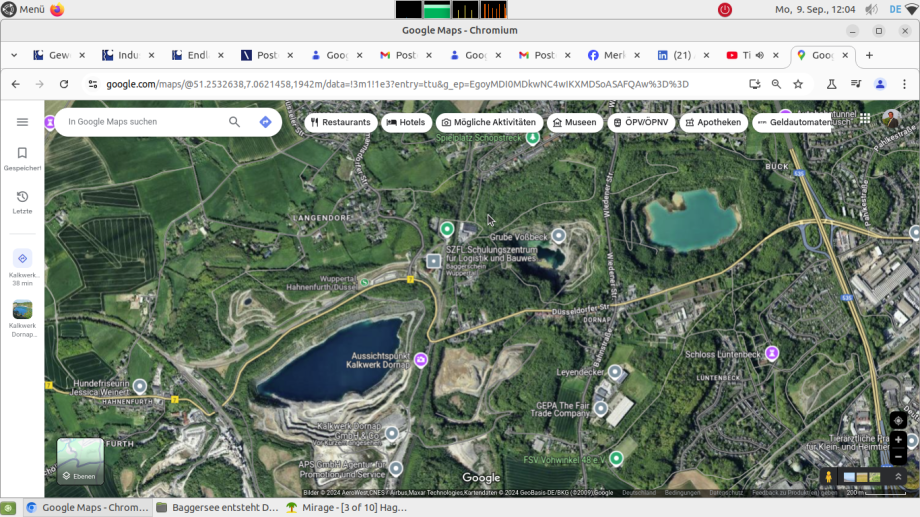Expand the imagery options chevron
920x517 pixels.
click(897, 477)
